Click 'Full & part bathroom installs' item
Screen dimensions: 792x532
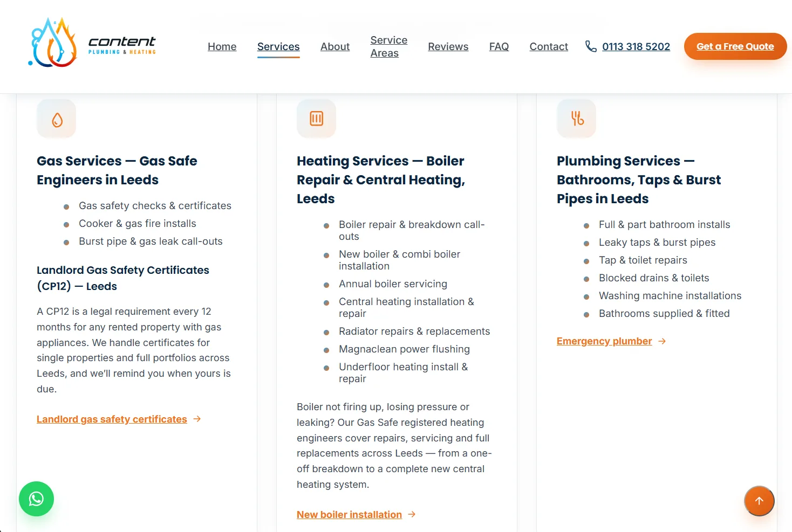pyautogui.click(x=664, y=225)
